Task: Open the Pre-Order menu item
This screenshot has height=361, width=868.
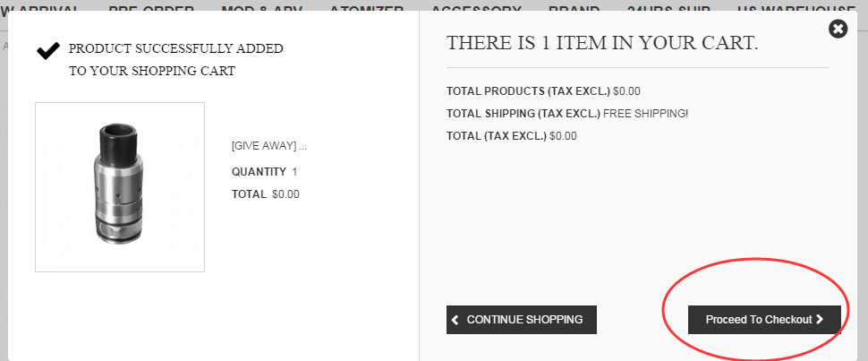Action: pos(151,8)
